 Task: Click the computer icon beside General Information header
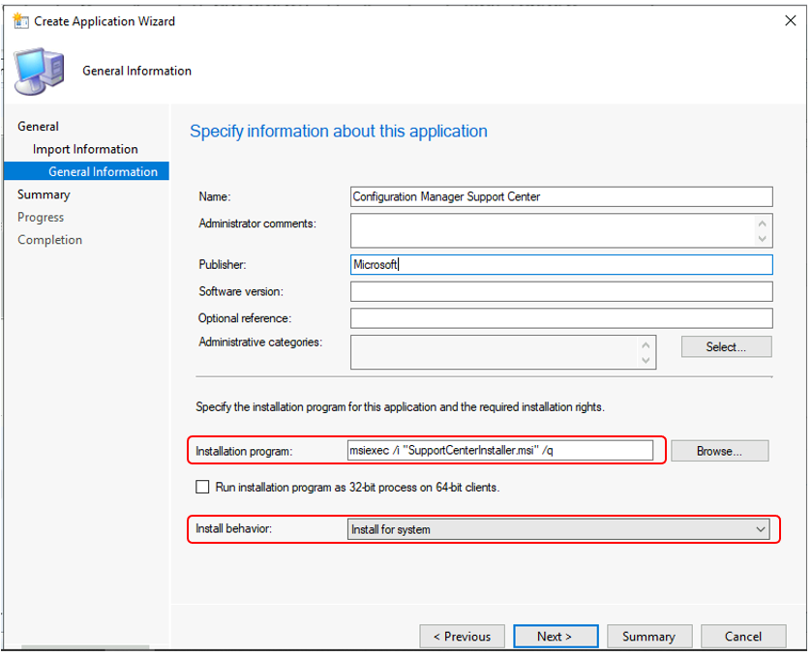pos(40,71)
